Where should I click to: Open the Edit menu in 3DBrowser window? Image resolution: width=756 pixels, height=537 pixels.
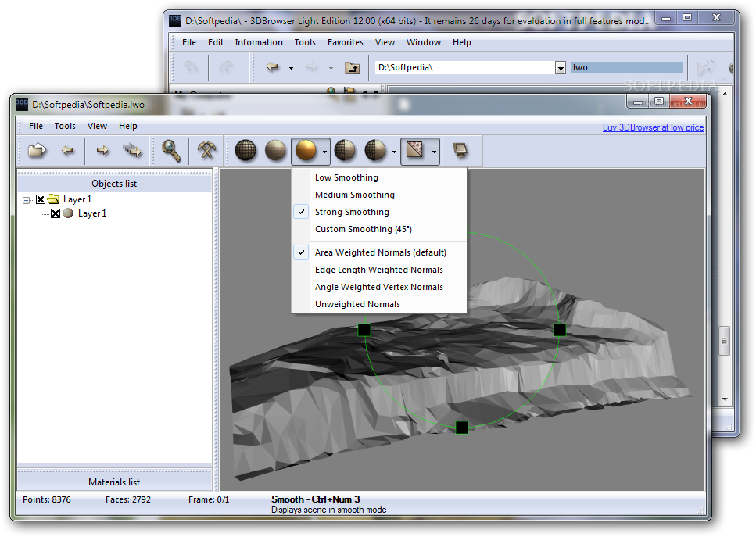[216, 42]
